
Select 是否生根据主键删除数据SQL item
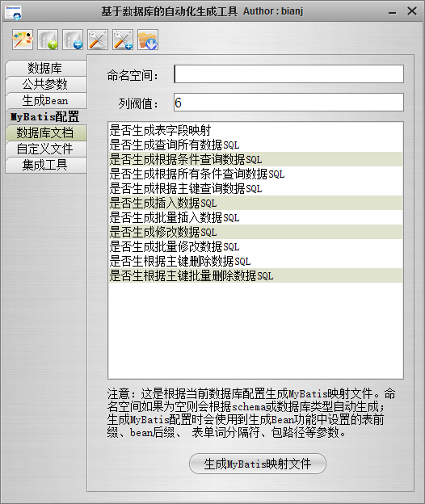click(x=255, y=261)
